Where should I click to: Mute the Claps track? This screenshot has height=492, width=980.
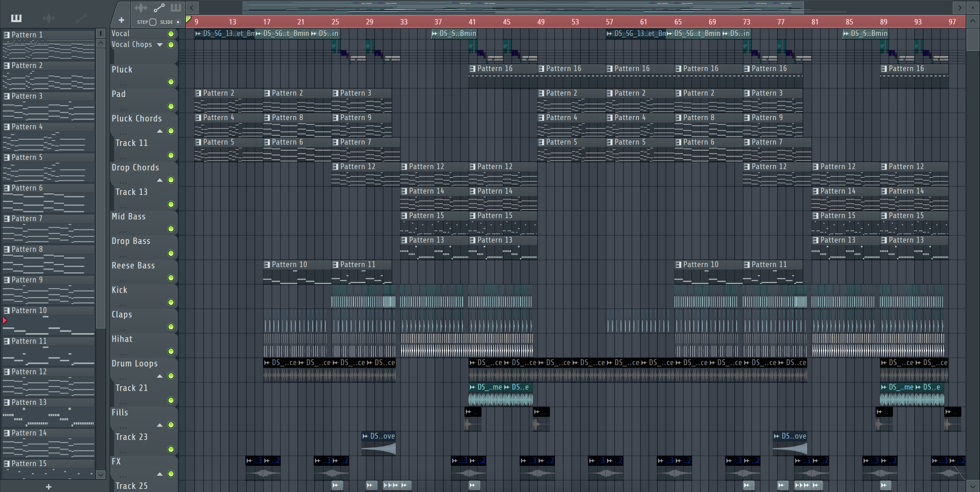tap(171, 327)
